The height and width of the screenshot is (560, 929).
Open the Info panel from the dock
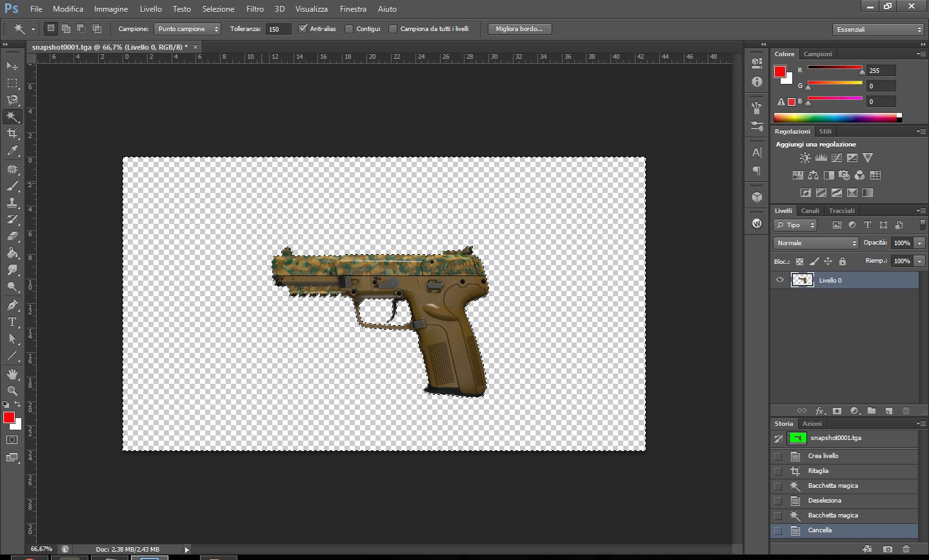757,82
